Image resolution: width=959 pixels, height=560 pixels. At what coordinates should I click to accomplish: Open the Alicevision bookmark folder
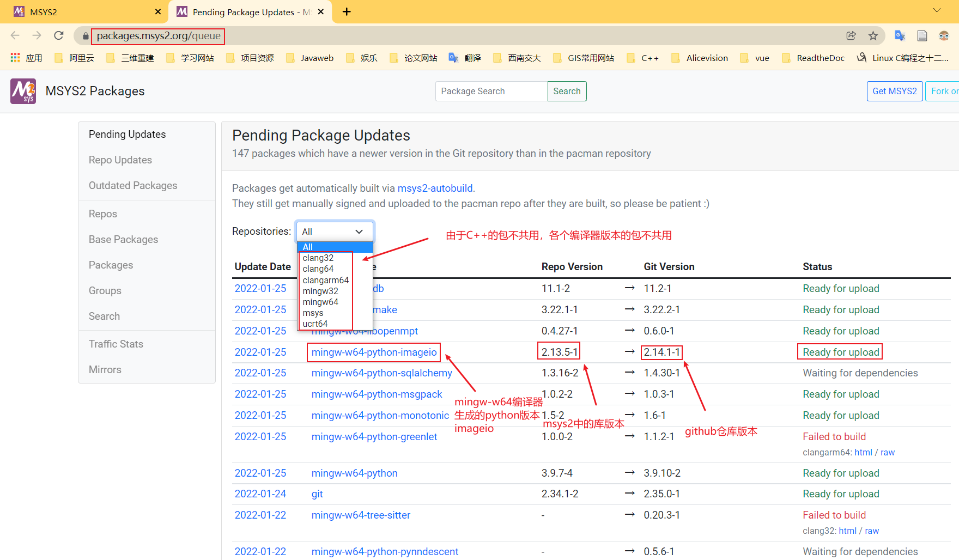[x=700, y=58]
